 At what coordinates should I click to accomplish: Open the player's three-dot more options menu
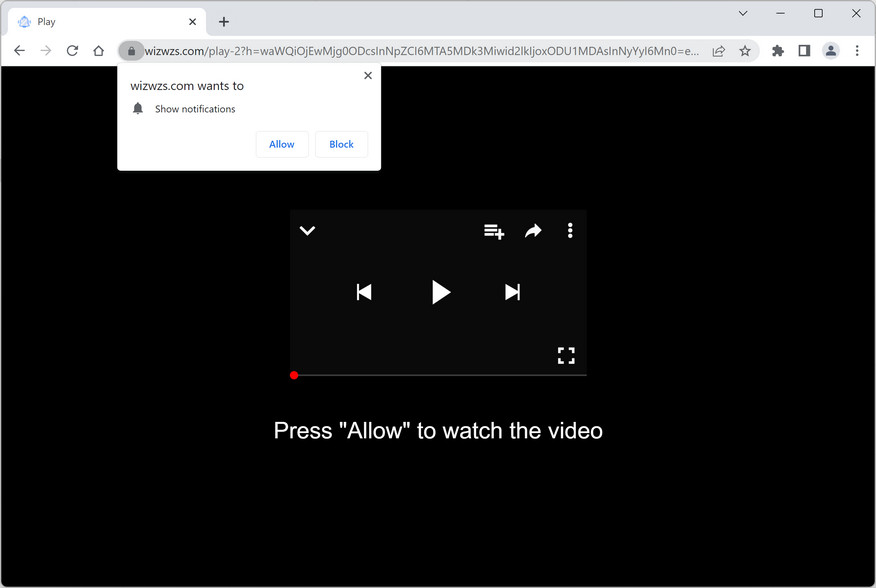(569, 231)
